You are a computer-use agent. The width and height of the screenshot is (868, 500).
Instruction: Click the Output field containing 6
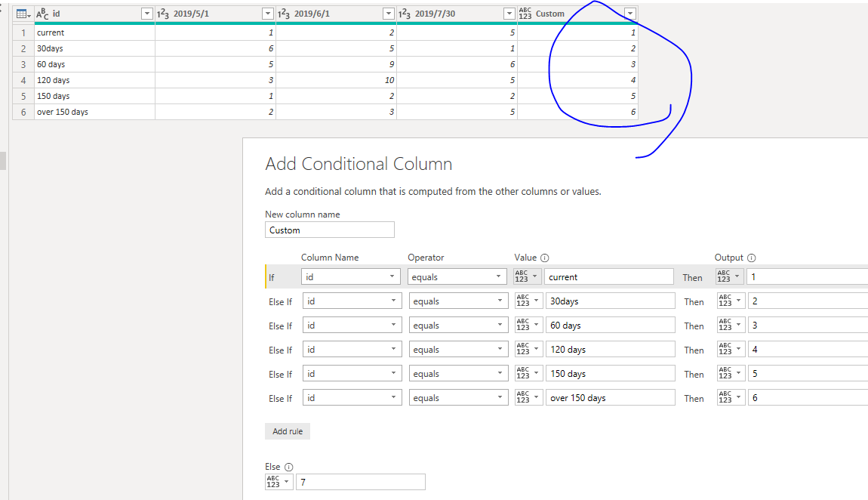point(808,398)
